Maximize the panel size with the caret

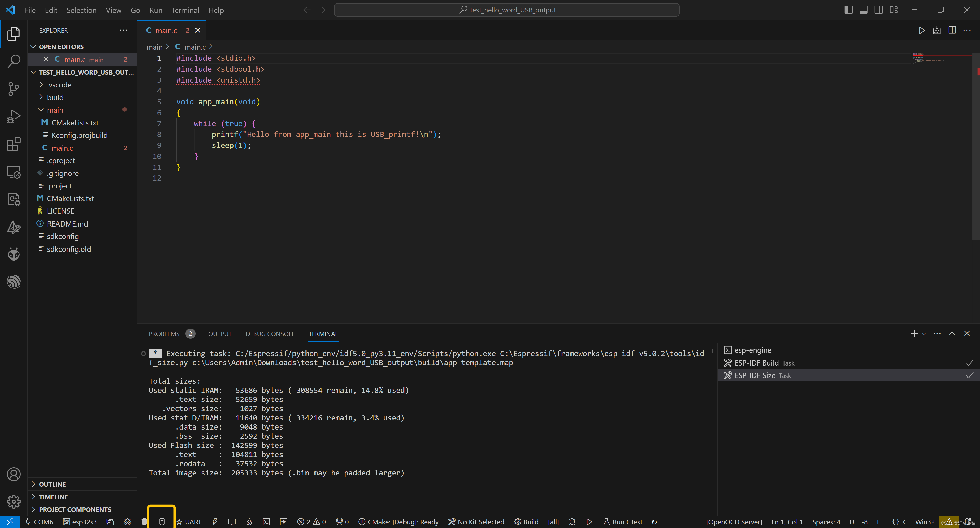952,333
